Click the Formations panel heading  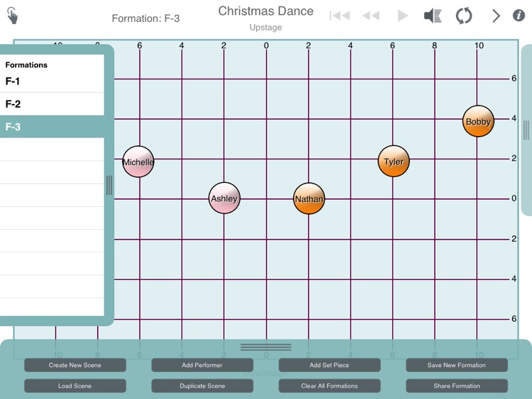(x=26, y=64)
